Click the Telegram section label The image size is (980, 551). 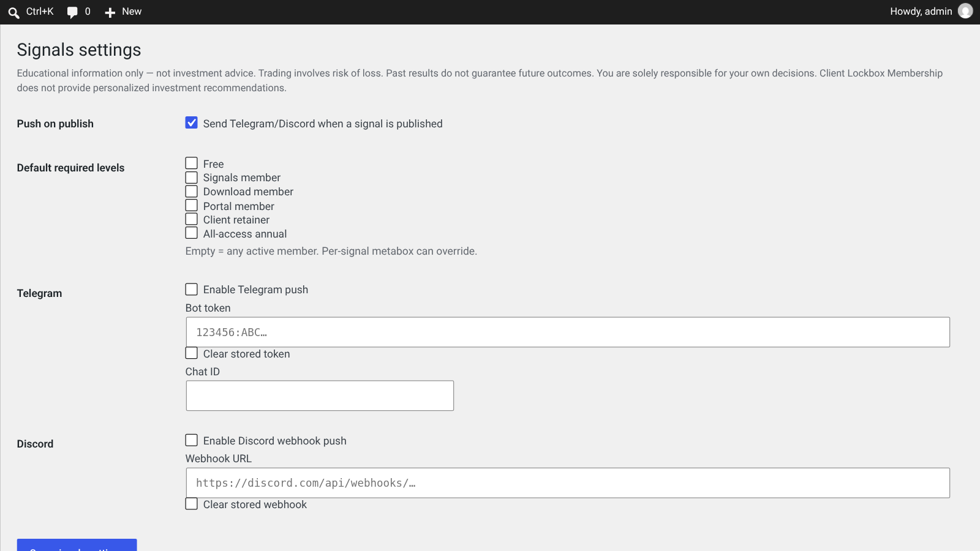(x=39, y=293)
